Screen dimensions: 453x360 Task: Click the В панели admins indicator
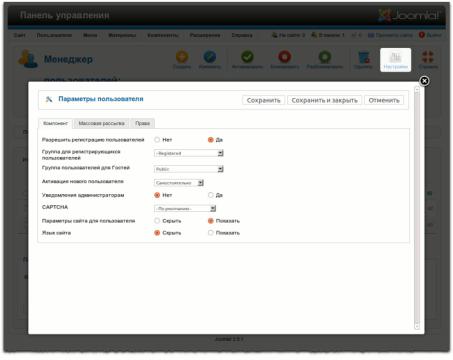[328, 35]
